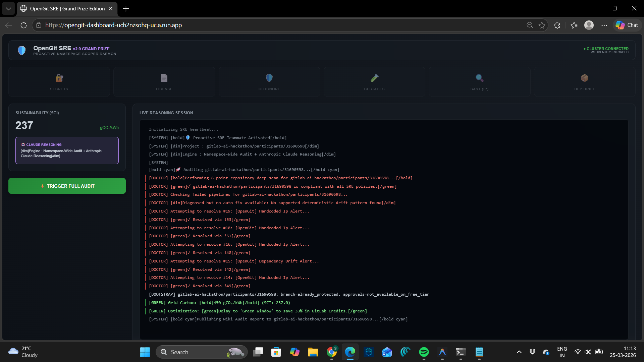
Task: Select the Dep Drift package icon card
Action: 584,82
